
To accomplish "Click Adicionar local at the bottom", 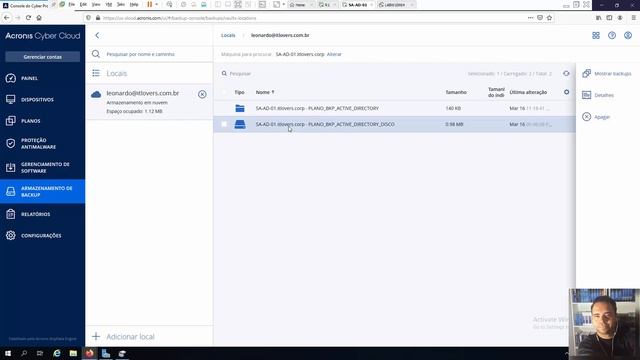I will click(x=130, y=337).
